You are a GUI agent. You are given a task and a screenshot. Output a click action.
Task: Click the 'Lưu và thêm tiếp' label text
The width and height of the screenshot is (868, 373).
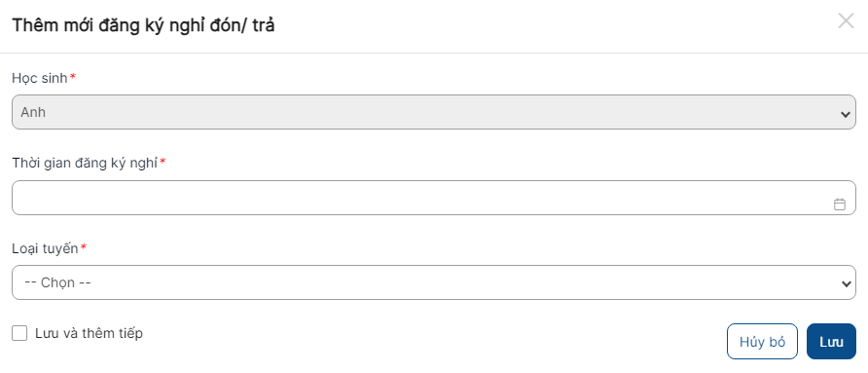pyautogui.click(x=89, y=333)
